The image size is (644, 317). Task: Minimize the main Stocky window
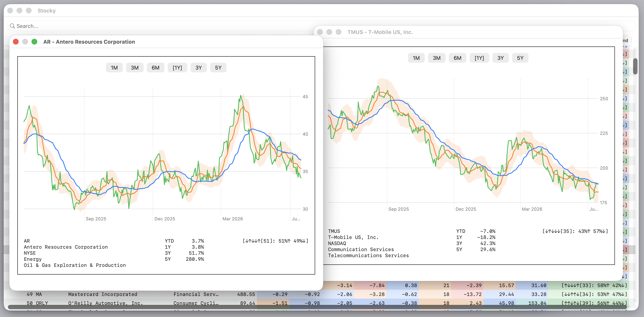[19, 11]
